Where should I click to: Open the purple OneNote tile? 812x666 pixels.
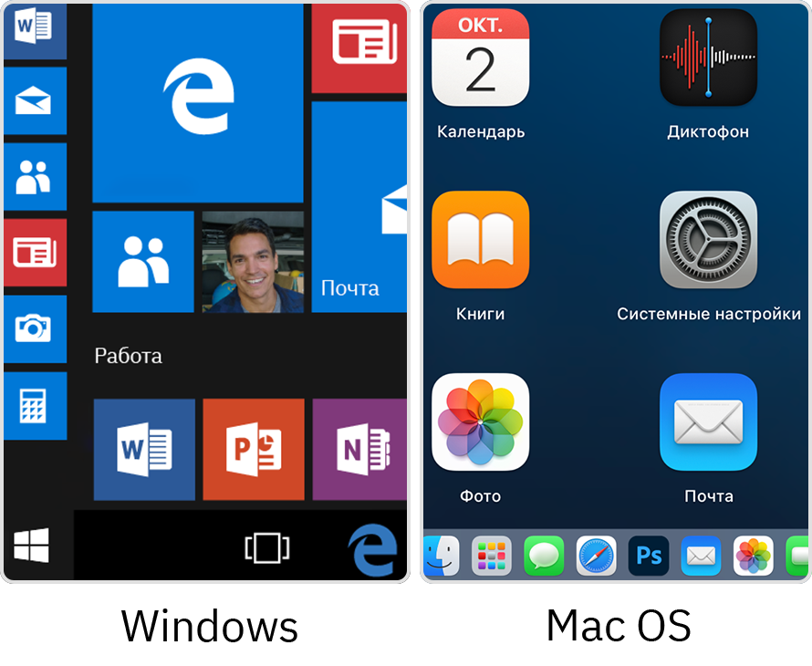[x=359, y=449]
